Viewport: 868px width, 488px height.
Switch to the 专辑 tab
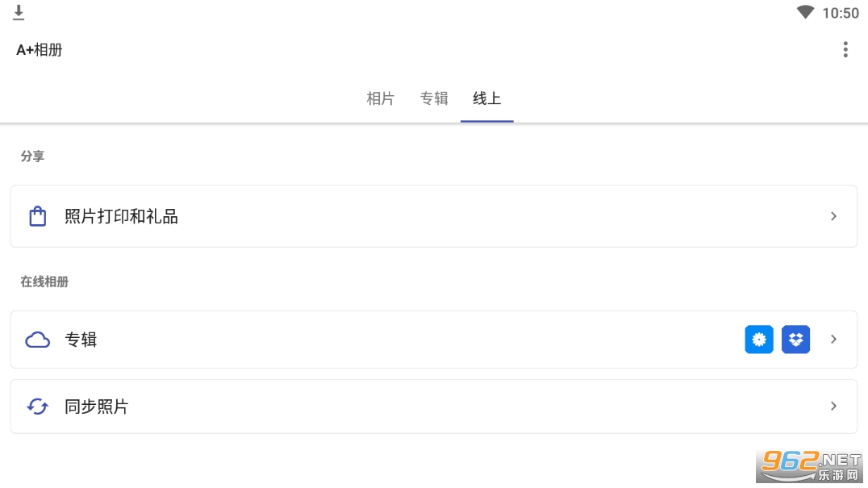433,98
